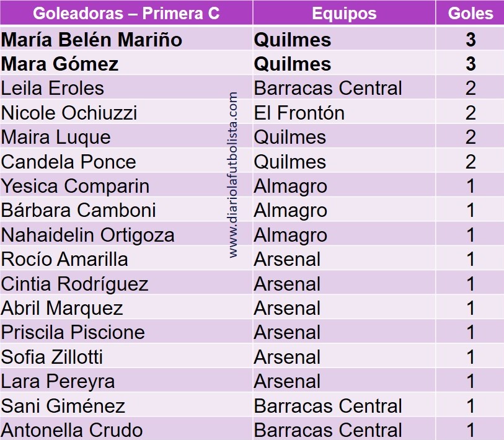Image resolution: width=504 pixels, height=440 pixels.
Task: Click the El Frontón team cell
Action: pyautogui.click(x=299, y=113)
